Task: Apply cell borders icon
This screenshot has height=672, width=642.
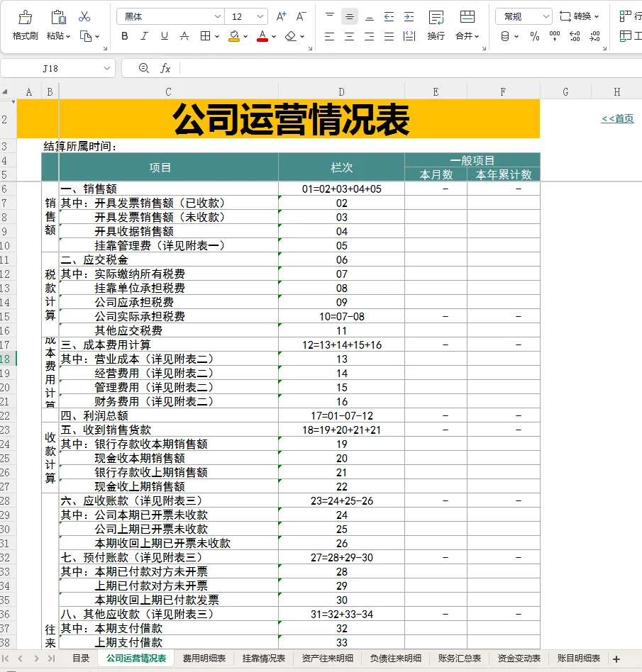Action: [206, 36]
